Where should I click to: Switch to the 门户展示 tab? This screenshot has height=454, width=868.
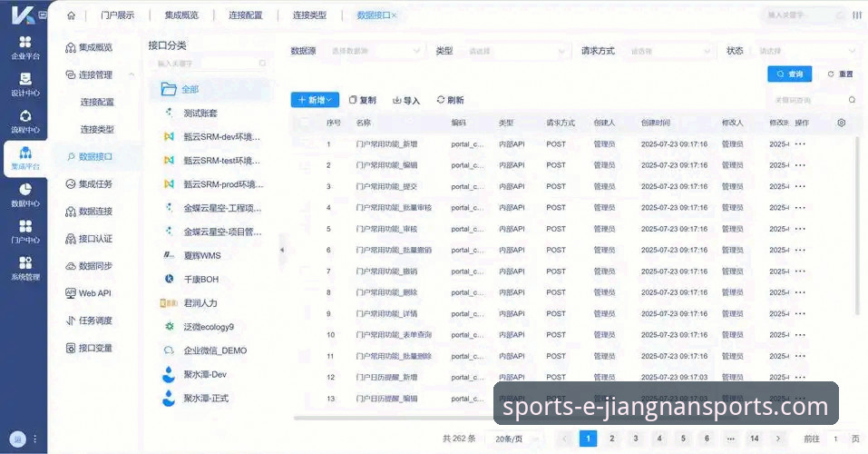click(117, 15)
